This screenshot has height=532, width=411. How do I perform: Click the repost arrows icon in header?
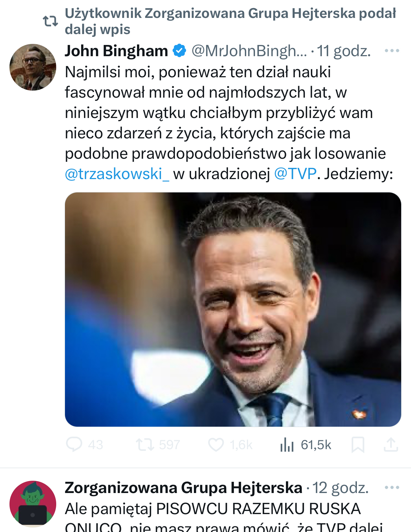(x=50, y=21)
